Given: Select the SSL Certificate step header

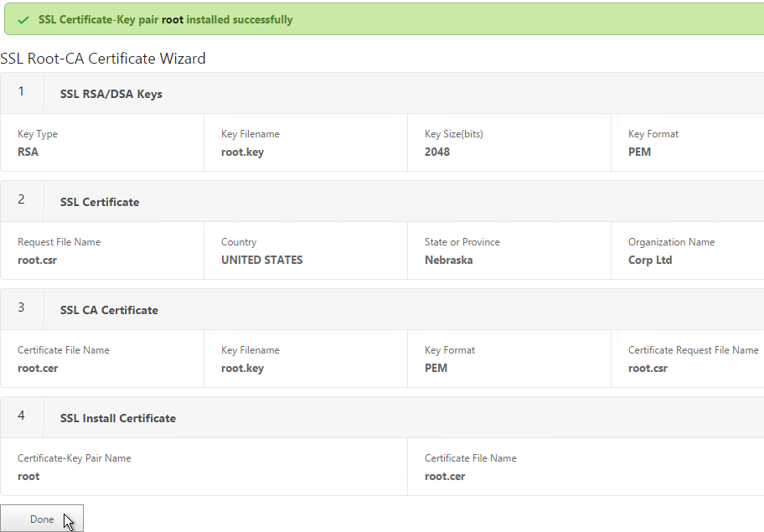Looking at the screenshot, I should click(100, 202).
